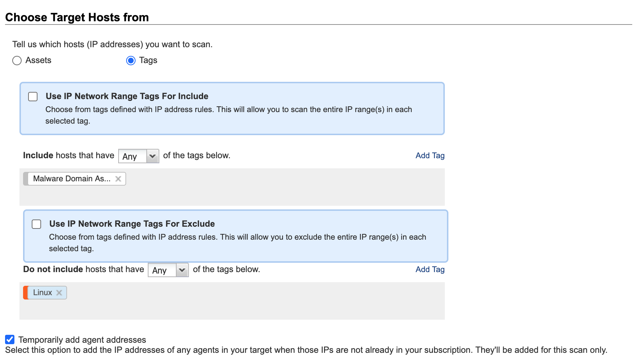Click the Tags option label text

pos(148,60)
